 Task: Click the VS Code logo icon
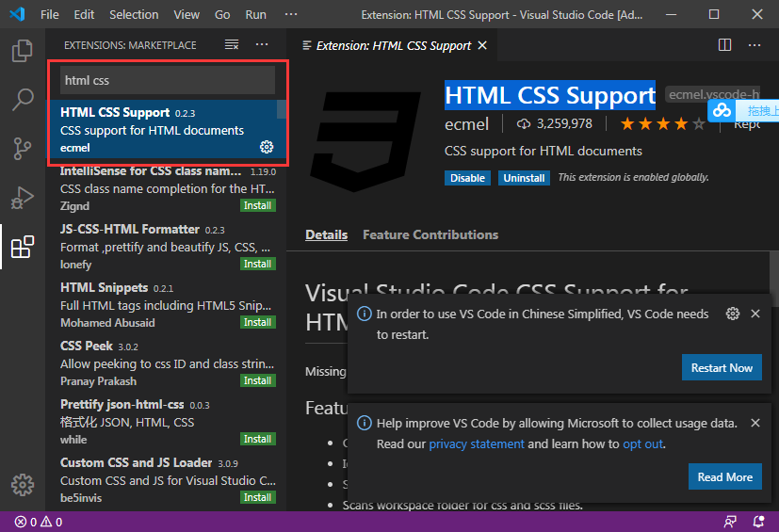(17, 14)
